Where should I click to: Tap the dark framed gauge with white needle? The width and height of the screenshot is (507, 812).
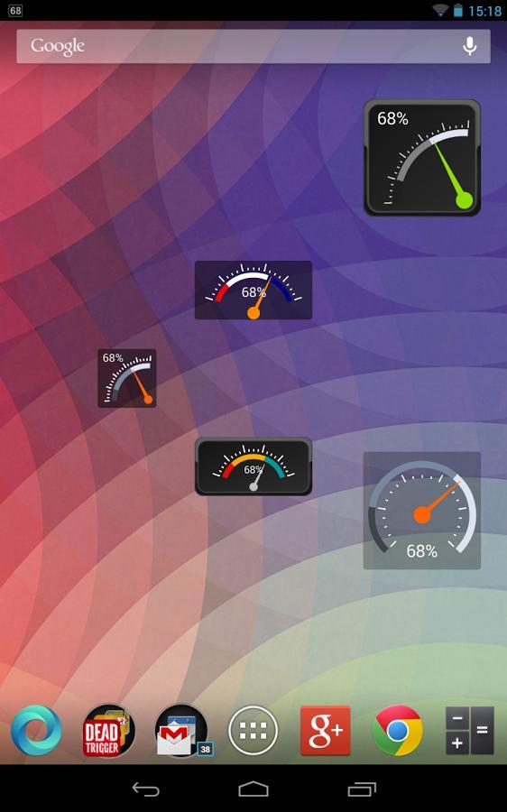pos(253,466)
